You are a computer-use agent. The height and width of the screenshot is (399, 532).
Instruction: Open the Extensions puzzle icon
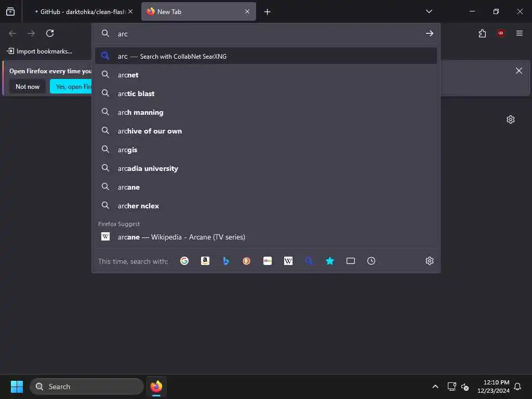click(x=482, y=33)
